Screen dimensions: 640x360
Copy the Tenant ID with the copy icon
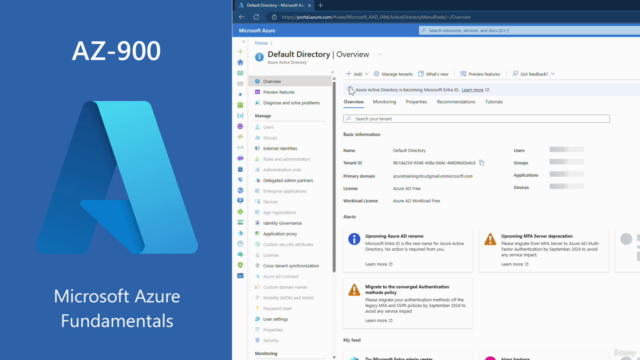click(482, 163)
